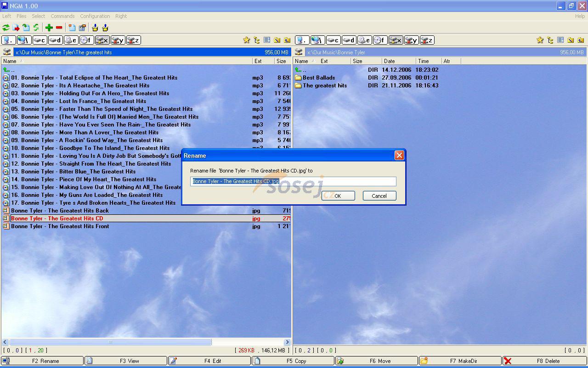Click the F8 Delete button
588x368 pixels.
[545, 361]
